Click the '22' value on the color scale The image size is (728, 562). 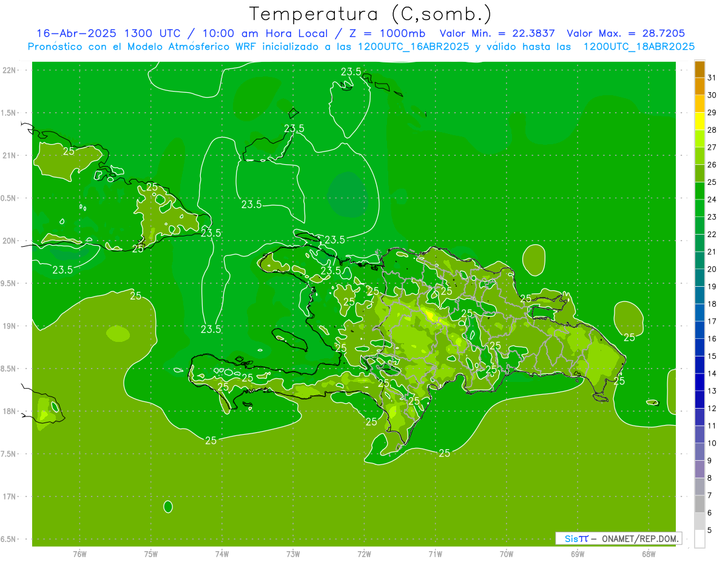712,234
